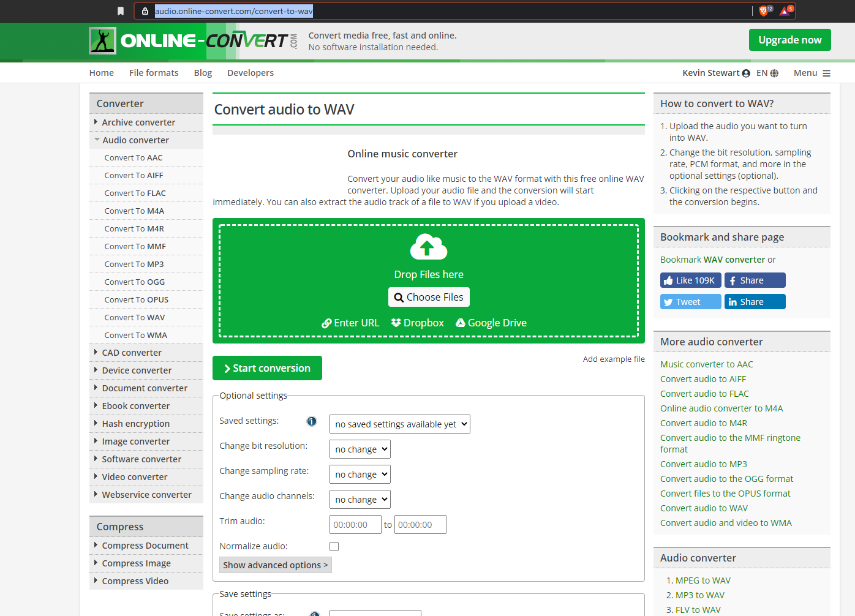The height and width of the screenshot is (616, 855).
Task: Open the Developers menu item
Action: click(250, 73)
